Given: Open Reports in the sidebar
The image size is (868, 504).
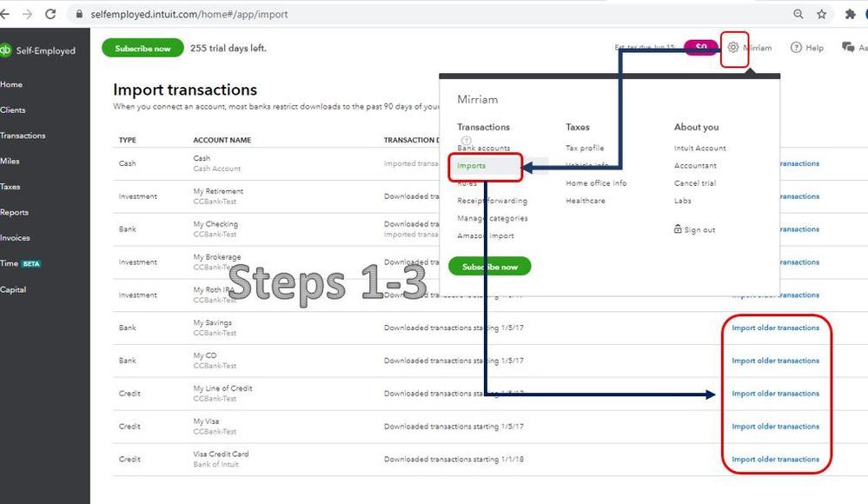Looking at the screenshot, I should coord(15,212).
